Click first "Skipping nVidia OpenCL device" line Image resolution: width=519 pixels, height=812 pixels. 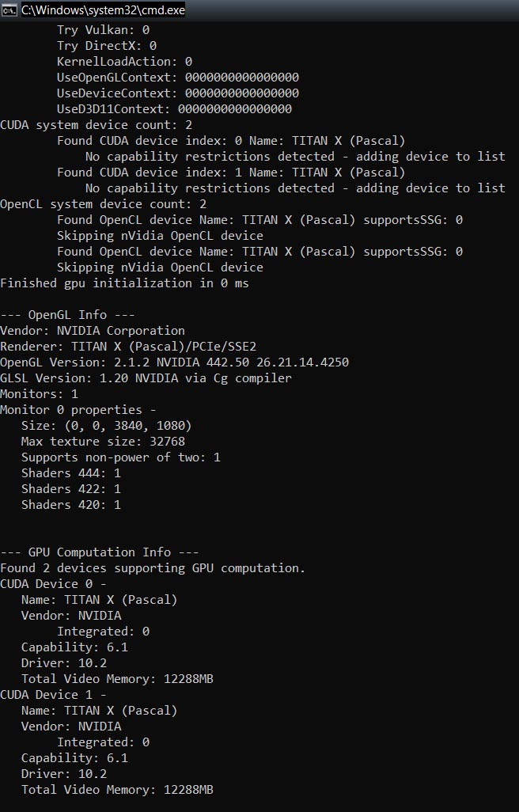coord(160,236)
